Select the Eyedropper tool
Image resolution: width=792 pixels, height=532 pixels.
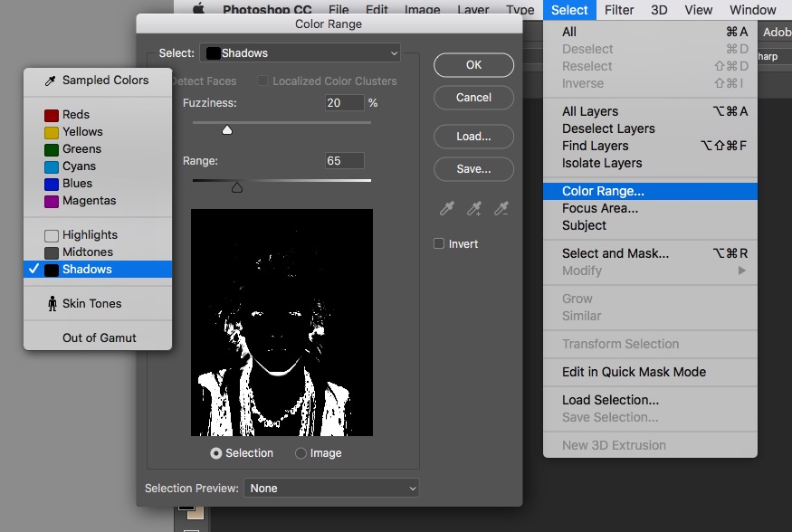point(446,209)
